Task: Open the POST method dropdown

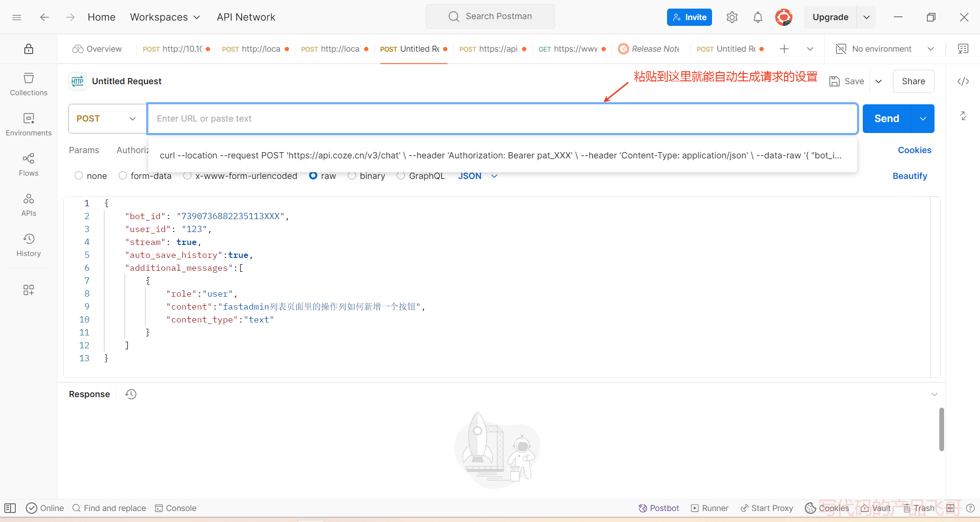Action: 107,119
